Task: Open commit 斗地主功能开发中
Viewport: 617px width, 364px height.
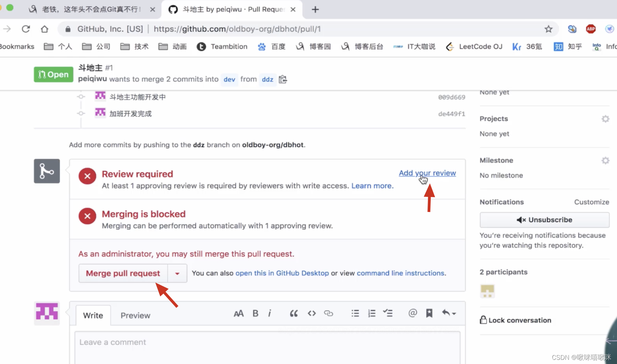Action: click(x=138, y=97)
